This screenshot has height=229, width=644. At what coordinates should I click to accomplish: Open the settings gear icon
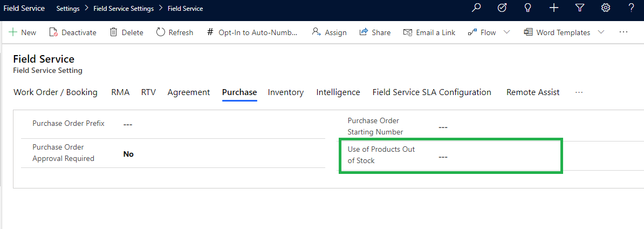click(606, 8)
